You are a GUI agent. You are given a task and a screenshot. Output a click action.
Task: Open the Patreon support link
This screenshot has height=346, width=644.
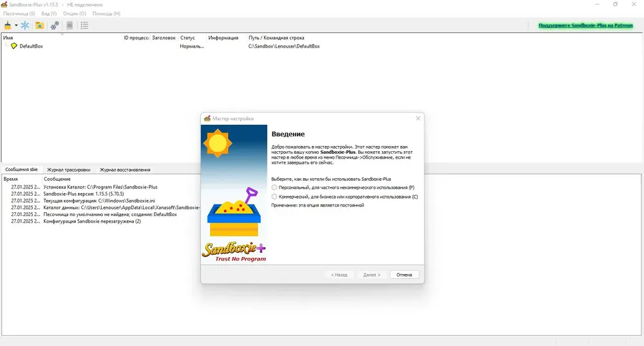pyautogui.click(x=585, y=26)
